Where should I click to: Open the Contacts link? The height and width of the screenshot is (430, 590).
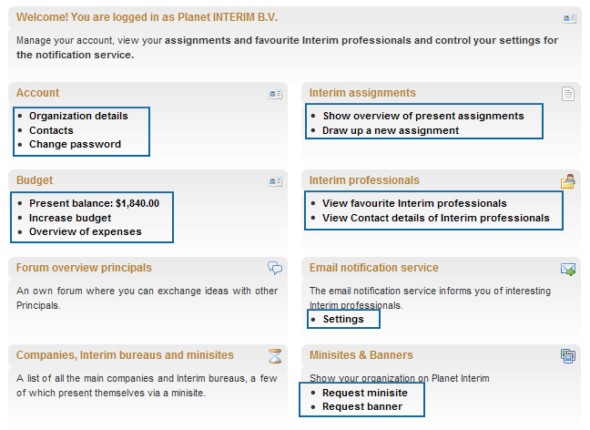click(x=51, y=130)
